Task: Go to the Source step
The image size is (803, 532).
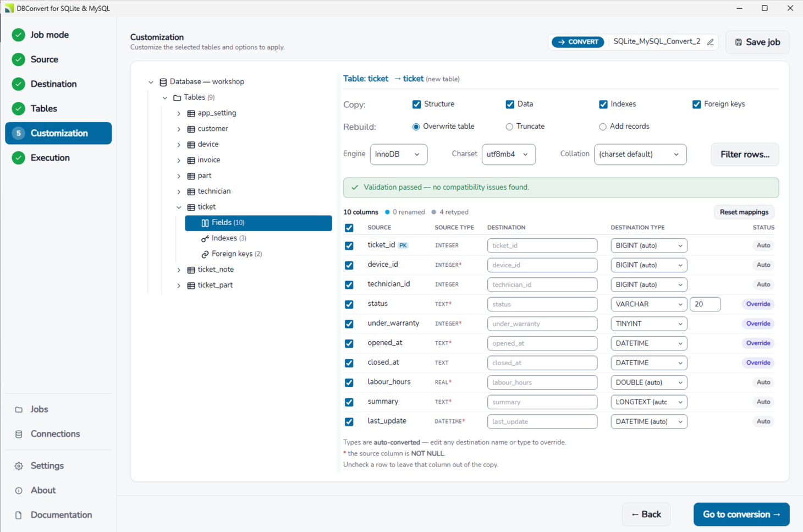Action: pyautogui.click(x=58, y=59)
